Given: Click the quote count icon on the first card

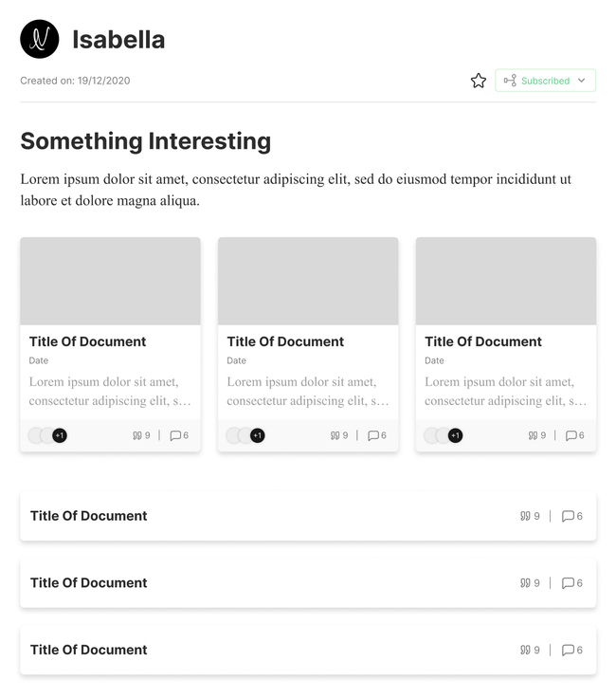Looking at the screenshot, I should pyautogui.click(x=137, y=435).
